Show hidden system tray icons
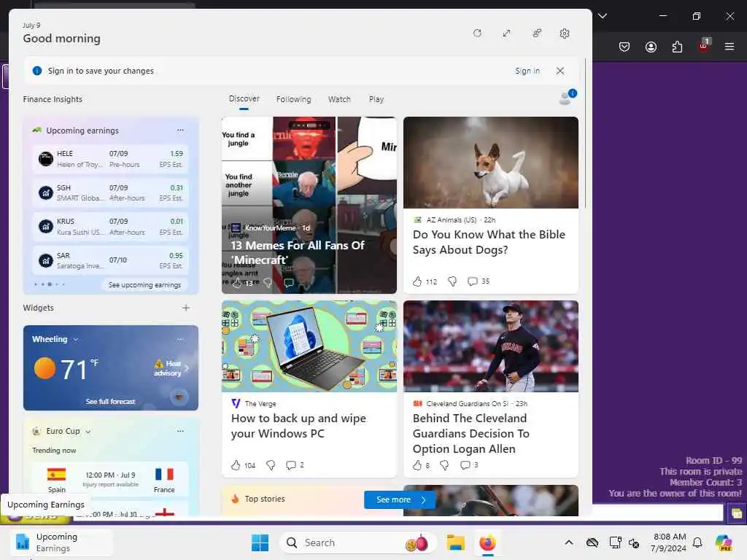747x560 pixels. pyautogui.click(x=569, y=542)
